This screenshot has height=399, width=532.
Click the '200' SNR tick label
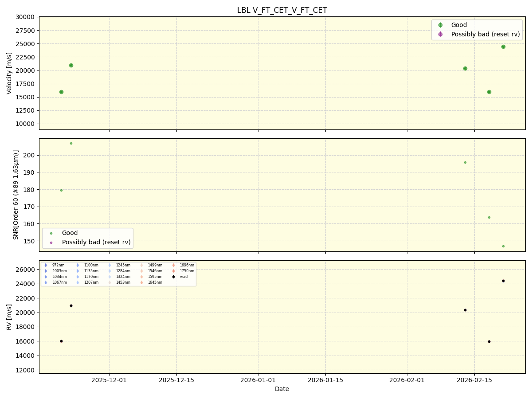(29, 156)
